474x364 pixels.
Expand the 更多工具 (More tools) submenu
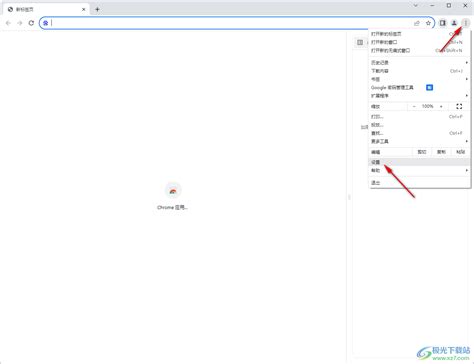click(420, 141)
